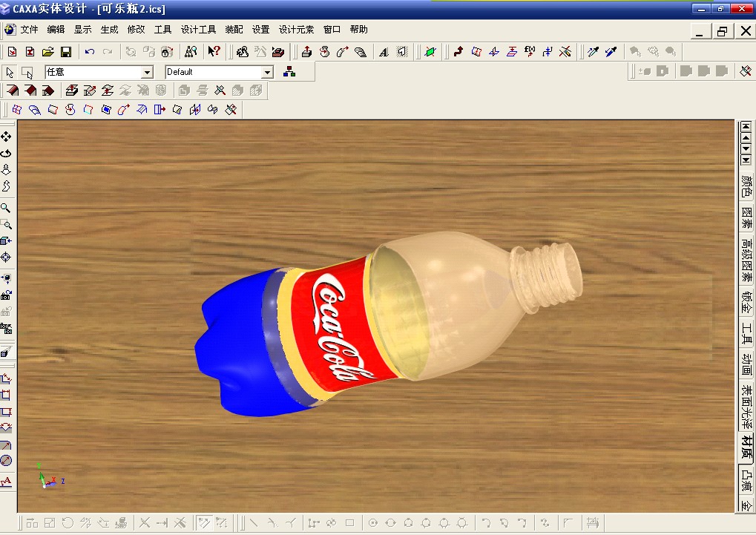Jump to last catalog tab with bottom arrow
Image resolution: width=756 pixels, height=535 pixels.
[746, 160]
